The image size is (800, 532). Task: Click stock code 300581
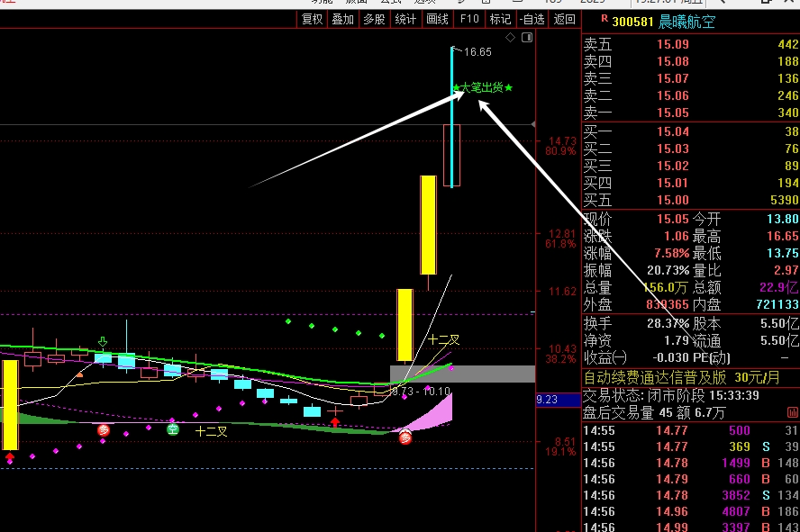[x=632, y=22]
